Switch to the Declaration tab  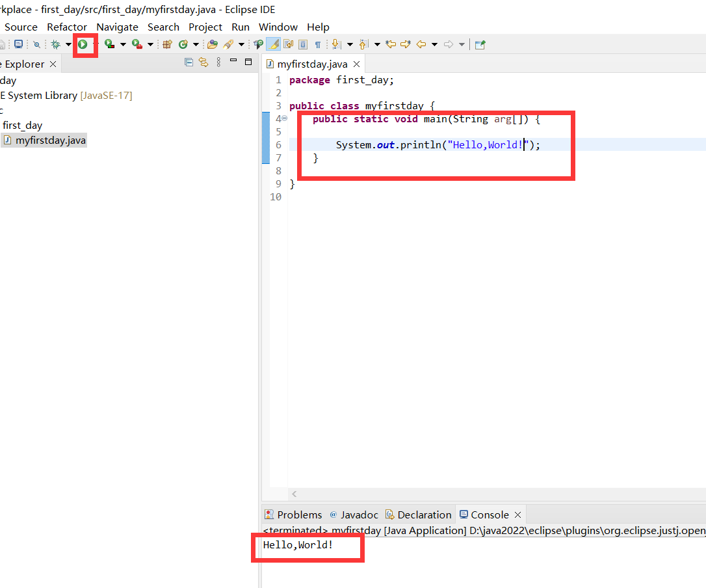[x=418, y=514]
